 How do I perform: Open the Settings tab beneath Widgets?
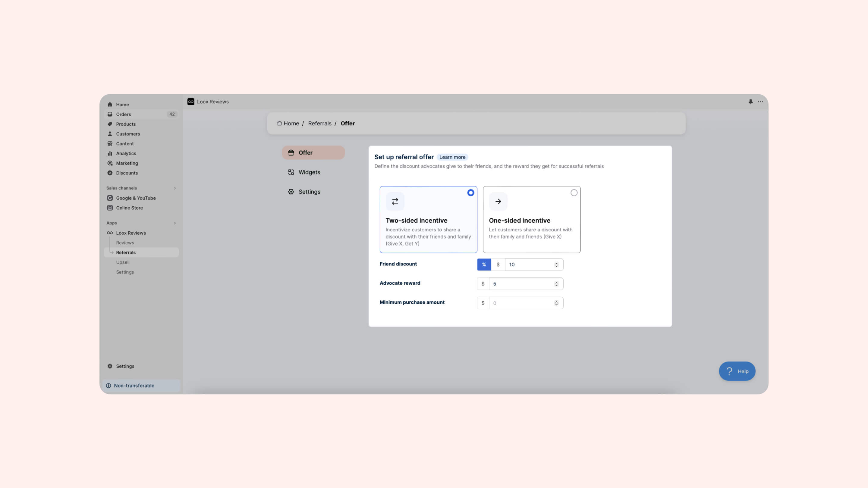point(309,192)
